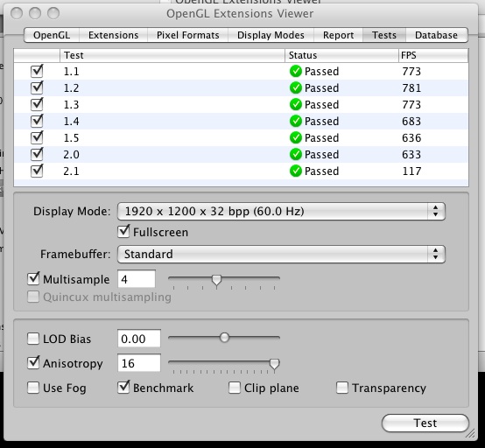Viewport: 485px width, 448px height.
Task: Disable the test 1.5 checkbox
Action: coord(37,137)
